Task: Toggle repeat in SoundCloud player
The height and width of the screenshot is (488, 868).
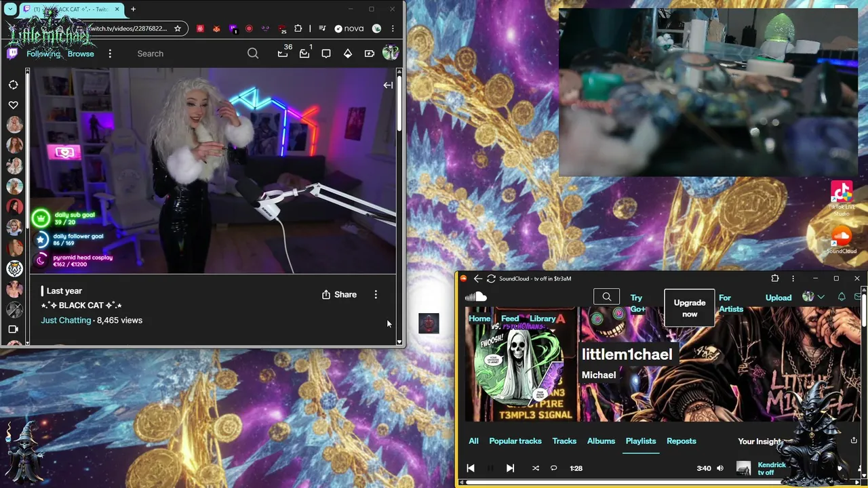Action: click(x=553, y=468)
